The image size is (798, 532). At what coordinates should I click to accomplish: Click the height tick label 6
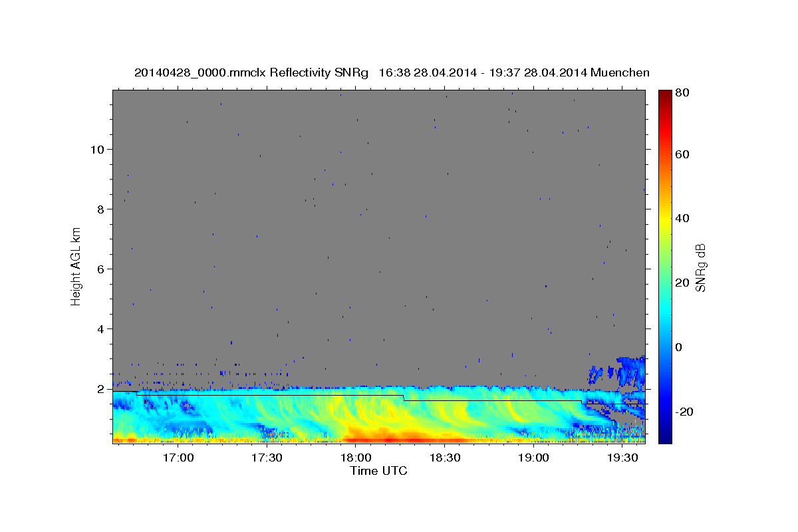coord(100,269)
